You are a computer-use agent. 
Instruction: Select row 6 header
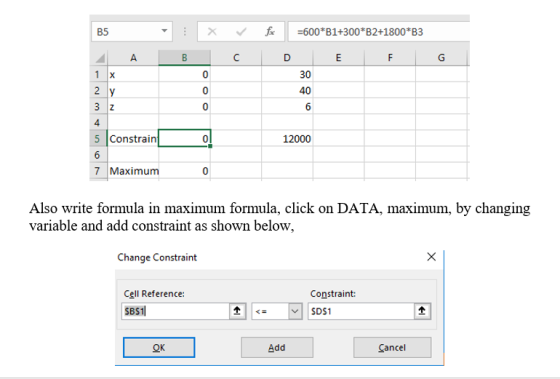coord(98,155)
